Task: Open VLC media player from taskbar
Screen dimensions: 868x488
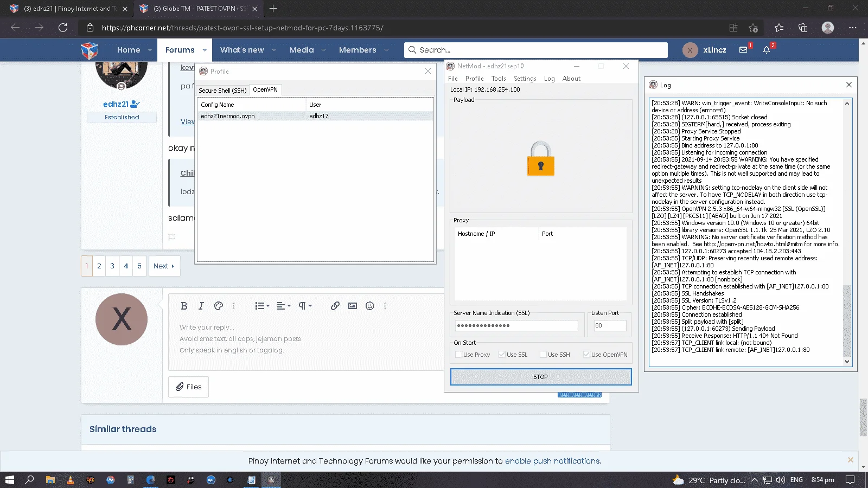Action: click(71, 480)
